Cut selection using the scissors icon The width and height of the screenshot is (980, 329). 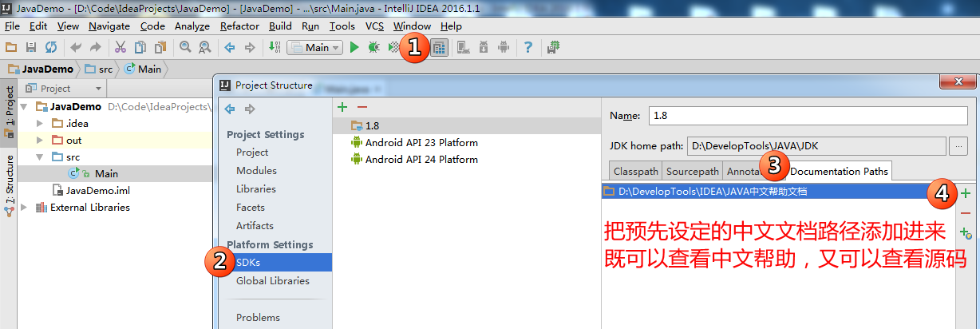[x=121, y=47]
